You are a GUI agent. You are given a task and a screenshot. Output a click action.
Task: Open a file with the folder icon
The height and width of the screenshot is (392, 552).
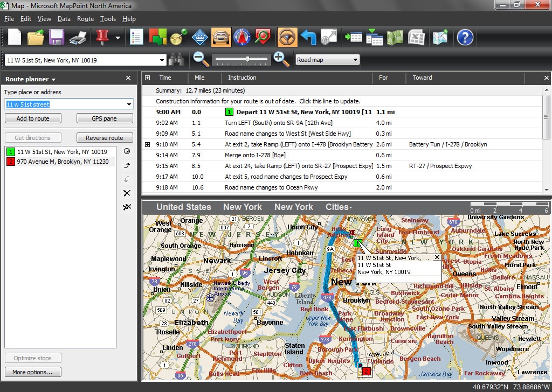36,37
